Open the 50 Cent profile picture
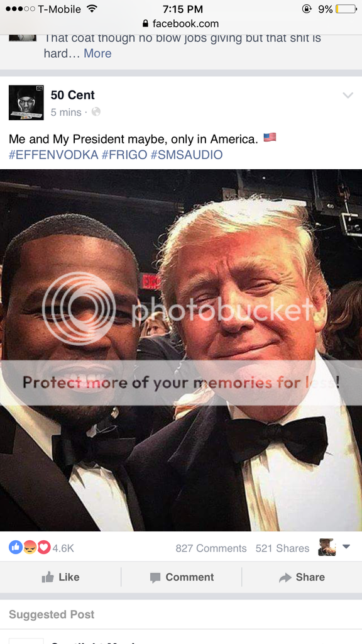Viewport: 362px width, 644px height. (26, 103)
